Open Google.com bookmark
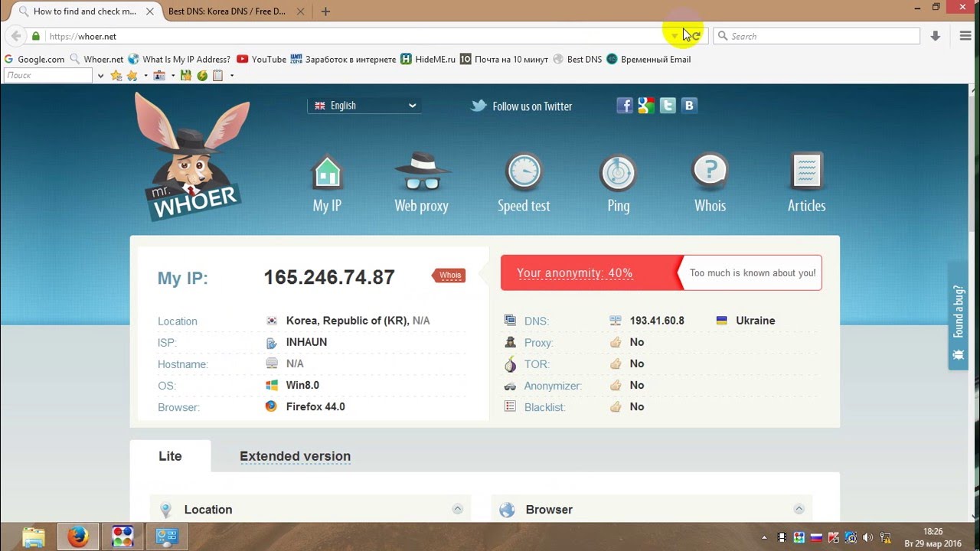The image size is (980, 551). pyautogui.click(x=34, y=59)
